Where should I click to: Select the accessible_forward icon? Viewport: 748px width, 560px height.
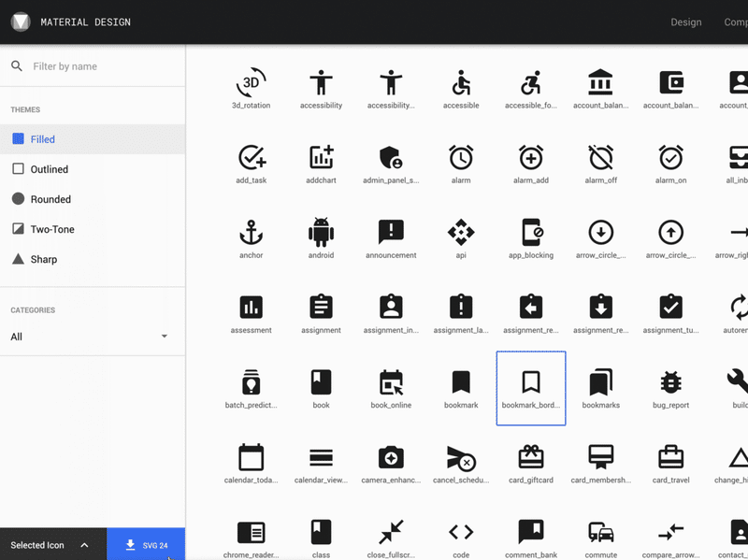(531, 82)
